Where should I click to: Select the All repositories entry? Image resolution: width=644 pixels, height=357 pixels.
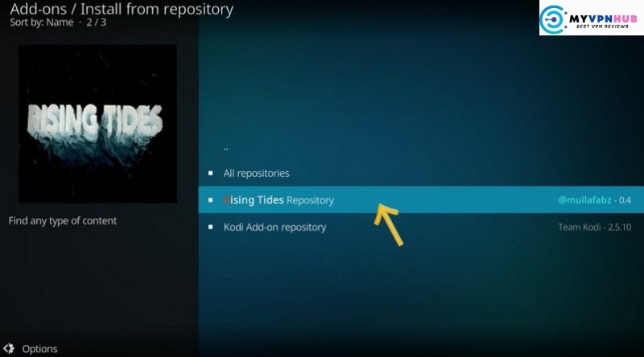click(x=421, y=173)
